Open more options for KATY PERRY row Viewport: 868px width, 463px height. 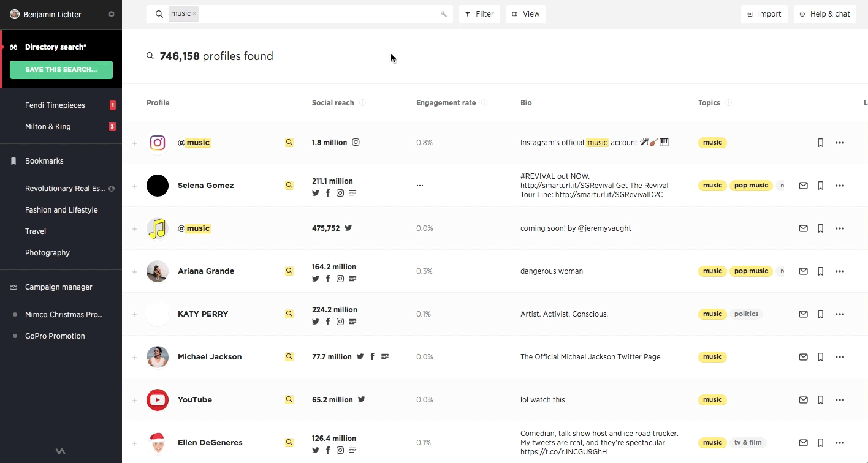[840, 314]
